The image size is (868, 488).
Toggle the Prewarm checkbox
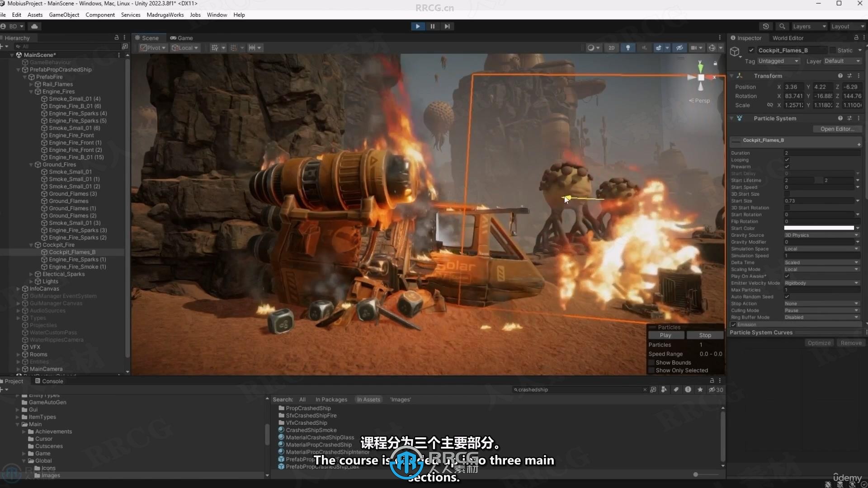[787, 167]
